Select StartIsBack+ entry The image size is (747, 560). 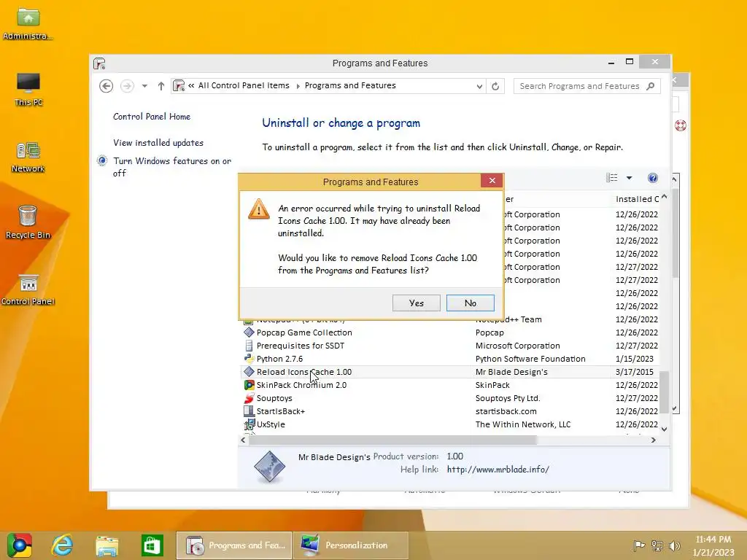pos(449,411)
